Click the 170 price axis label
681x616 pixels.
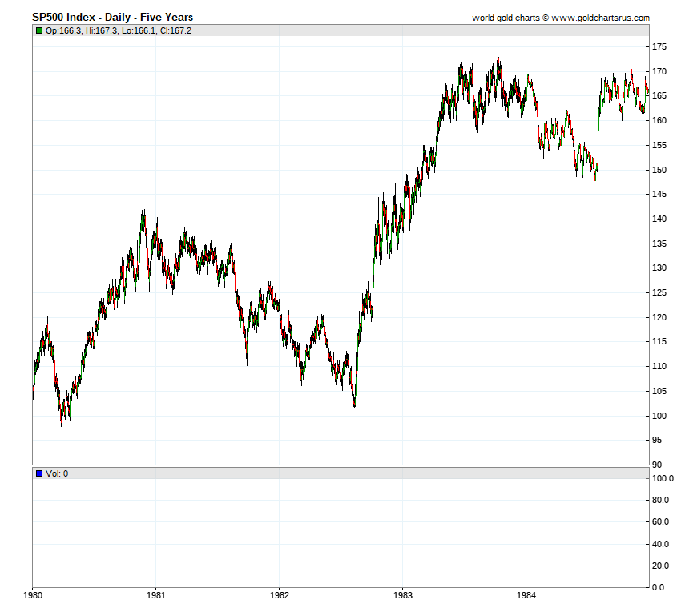659,71
